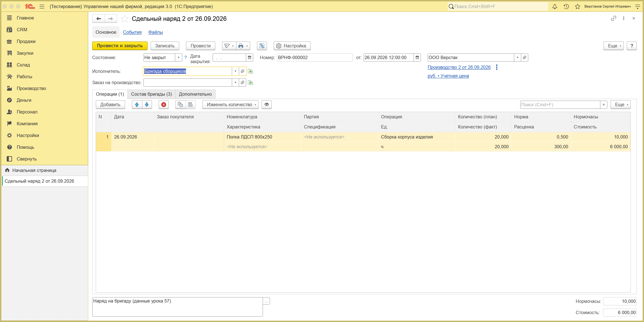Open Производство 2 от 26.09.2026 link
Screen dimensions: 644x322
click(x=459, y=67)
